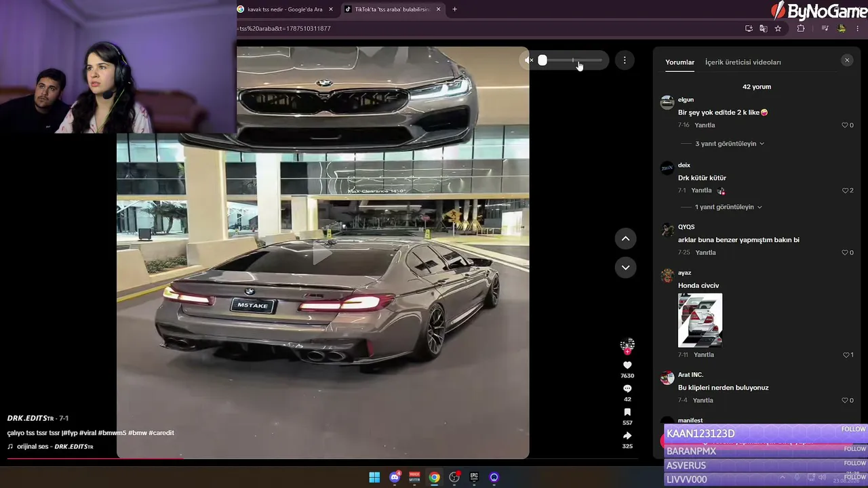Viewport: 868px width, 488px height.
Task: Open the #viral hashtag
Action: point(87,433)
